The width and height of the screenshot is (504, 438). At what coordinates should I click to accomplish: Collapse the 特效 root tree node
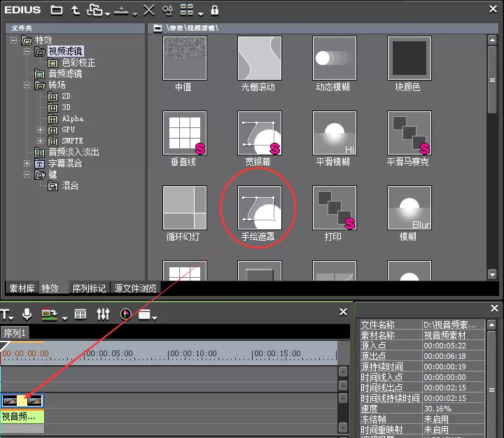pos(13,40)
